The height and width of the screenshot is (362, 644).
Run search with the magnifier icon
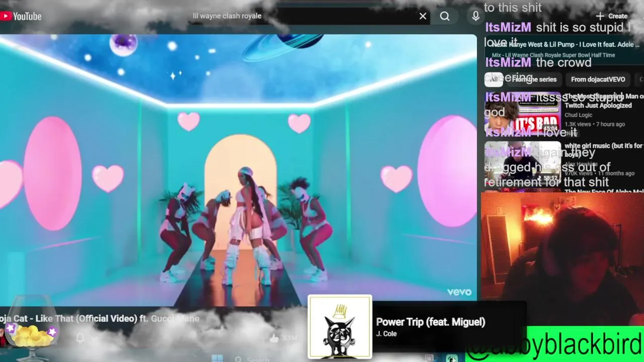445,16
